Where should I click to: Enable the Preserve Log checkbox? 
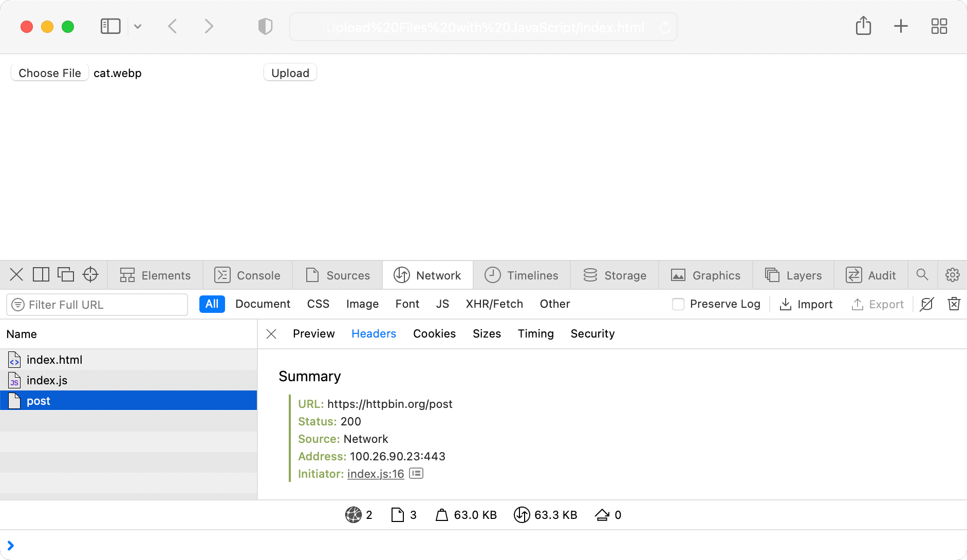(x=678, y=304)
